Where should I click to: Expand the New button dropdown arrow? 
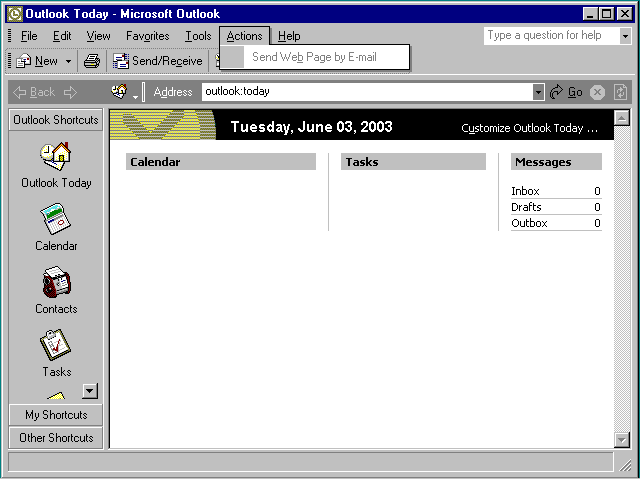click(68, 61)
